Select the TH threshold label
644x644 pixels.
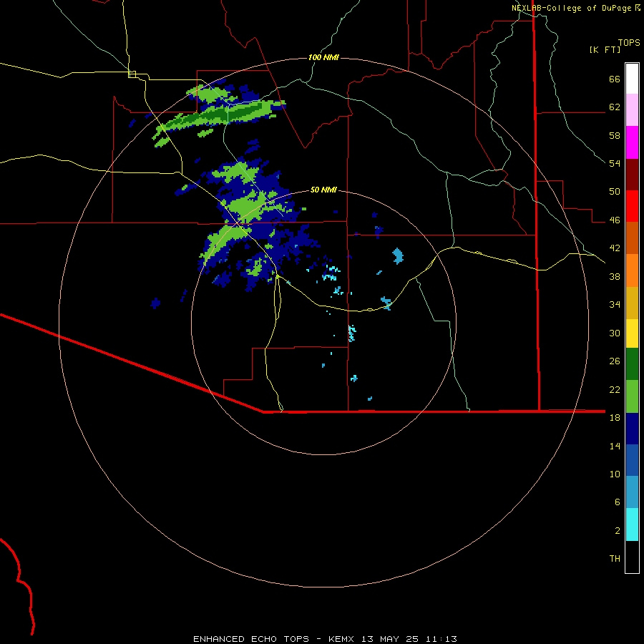tap(615, 559)
